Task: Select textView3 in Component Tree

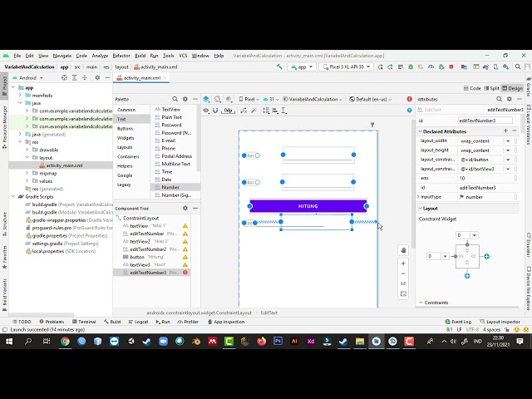Action: (x=140, y=264)
